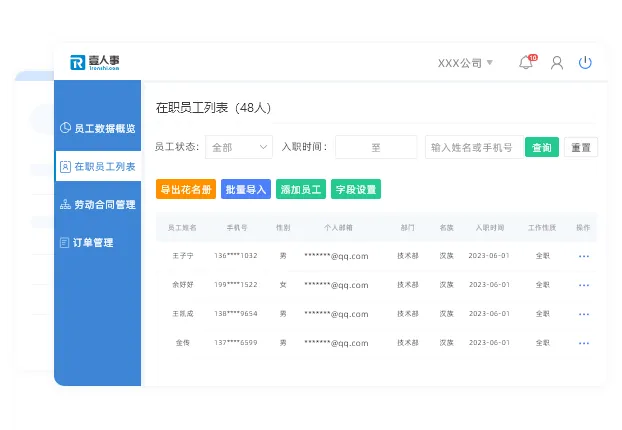The image size is (622, 430).
Task: Click the hierarchy icon beside 劳动合同管理
Action: click(65, 204)
